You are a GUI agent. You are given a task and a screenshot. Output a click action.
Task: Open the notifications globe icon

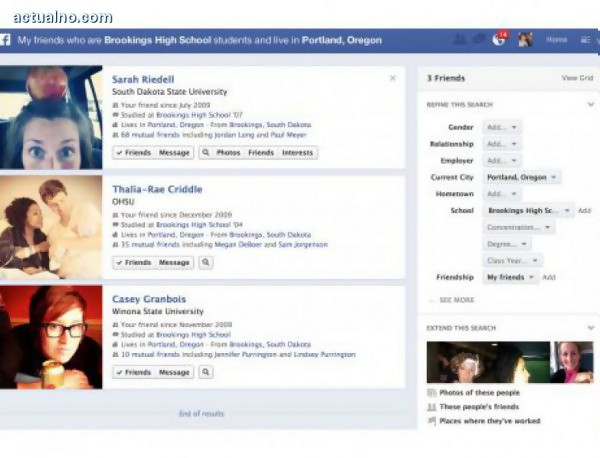499,39
